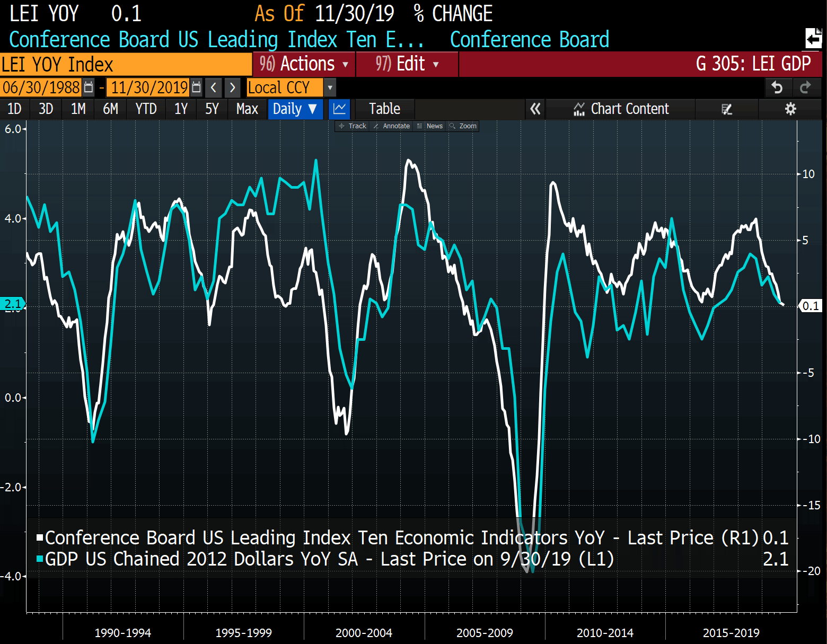Select YTD time range
This screenshot has width=827, height=644.
click(146, 109)
